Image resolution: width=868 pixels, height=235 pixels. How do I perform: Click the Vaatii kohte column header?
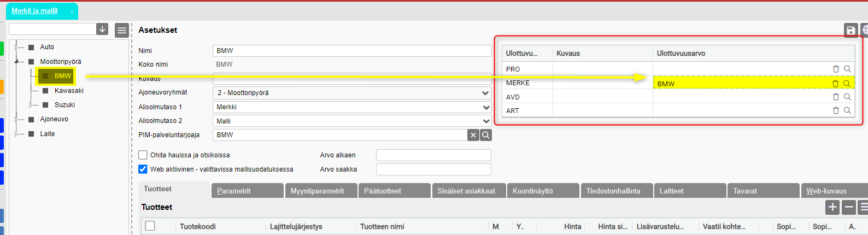pos(724,226)
